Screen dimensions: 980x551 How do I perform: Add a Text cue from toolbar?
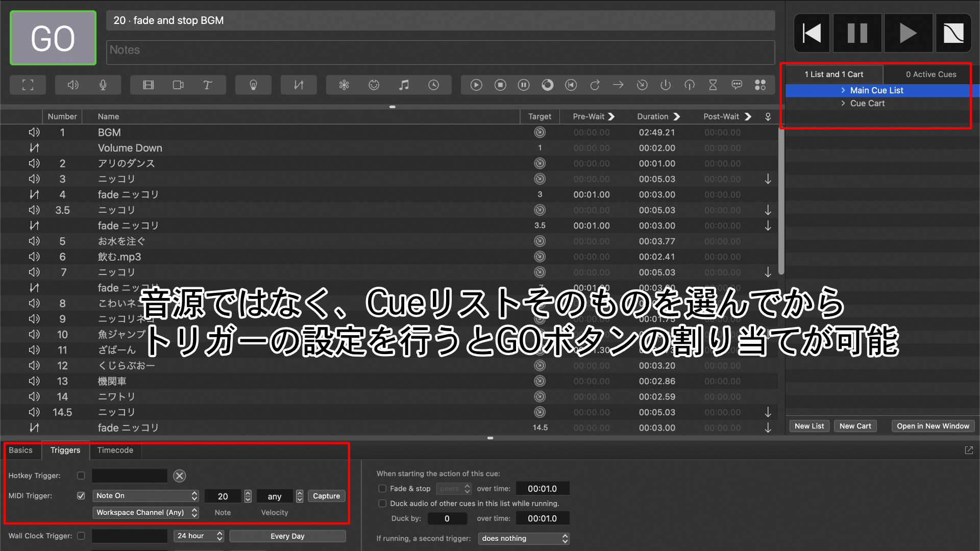pos(208,85)
